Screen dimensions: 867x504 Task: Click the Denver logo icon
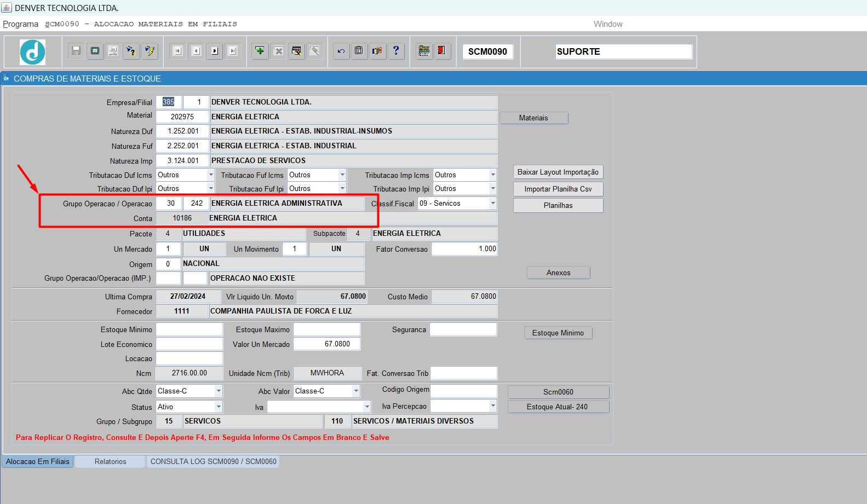coord(33,52)
